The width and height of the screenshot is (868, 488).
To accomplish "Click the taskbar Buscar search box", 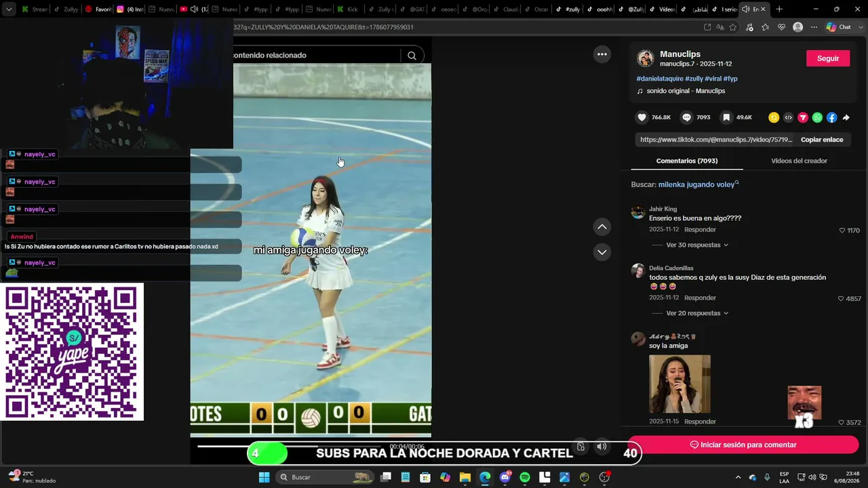I will [x=325, y=477].
